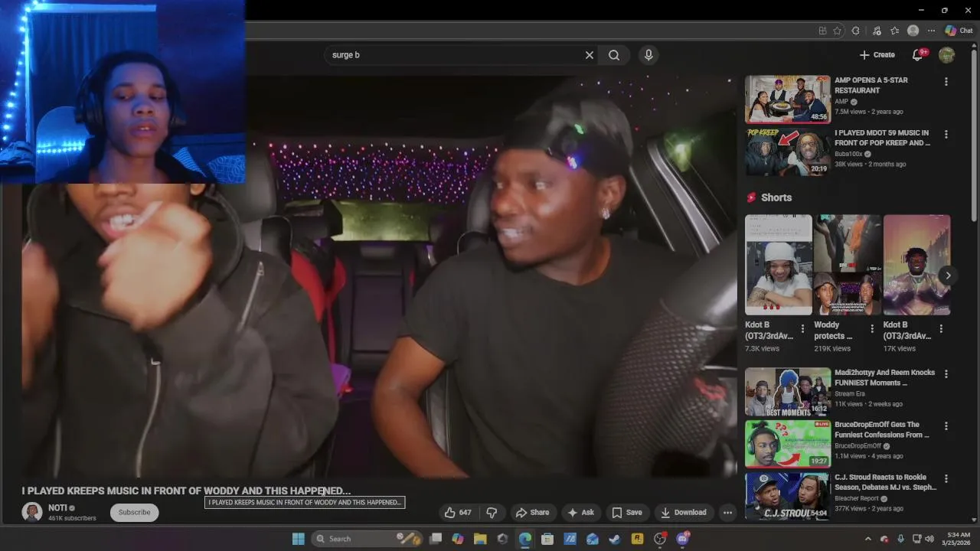Open YouTube notifications bell
The width and height of the screenshot is (980, 551).
(x=917, y=55)
